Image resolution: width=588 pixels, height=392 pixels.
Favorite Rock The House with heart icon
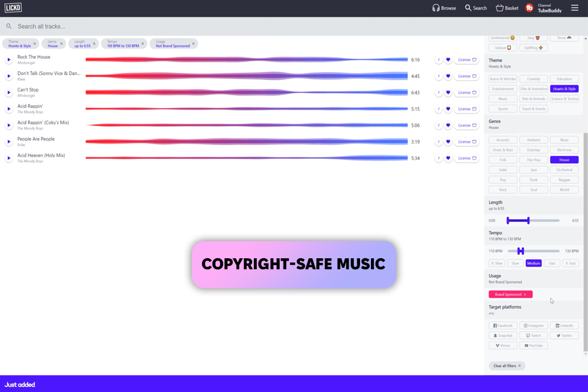click(448, 60)
